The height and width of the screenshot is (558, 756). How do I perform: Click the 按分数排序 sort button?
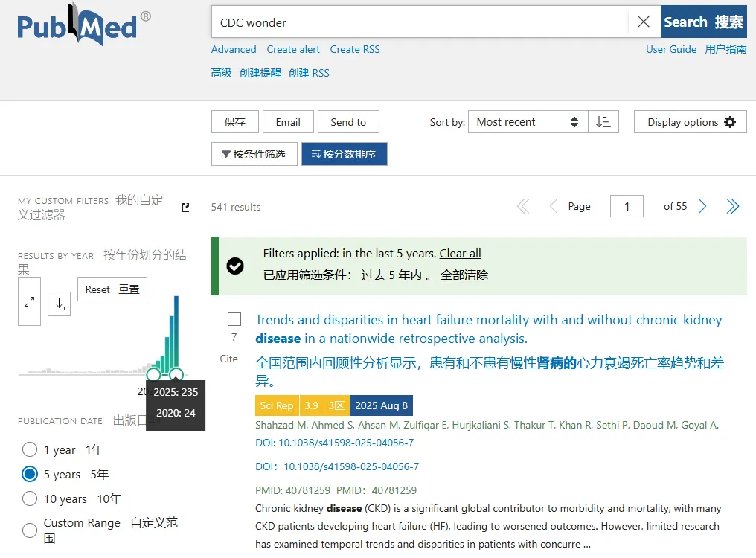345,154
